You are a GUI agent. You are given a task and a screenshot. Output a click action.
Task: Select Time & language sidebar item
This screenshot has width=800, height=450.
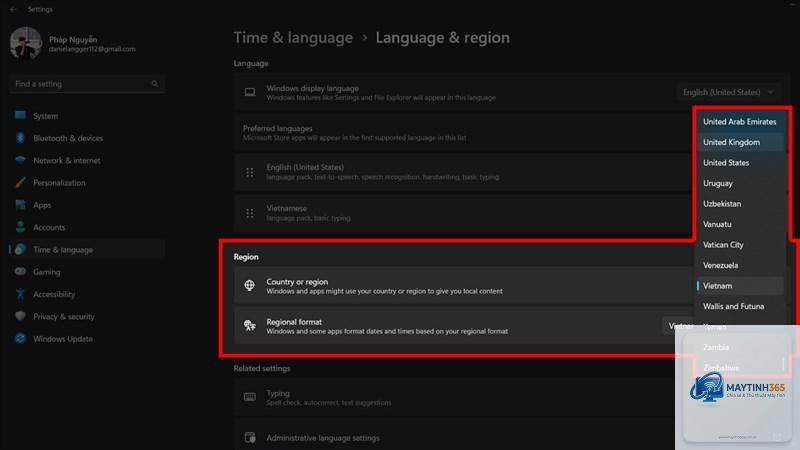87,249
